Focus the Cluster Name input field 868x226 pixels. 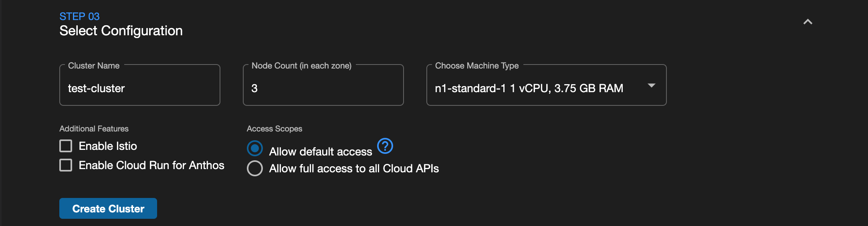(x=140, y=85)
